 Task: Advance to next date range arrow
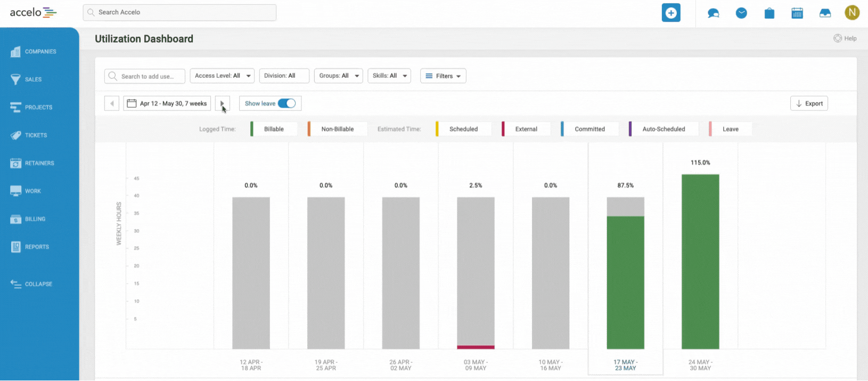(x=222, y=103)
